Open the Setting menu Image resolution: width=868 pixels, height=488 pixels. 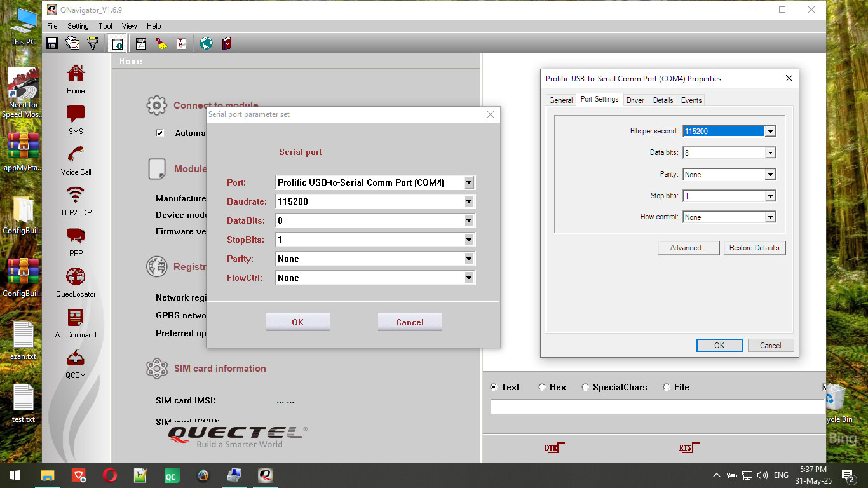click(x=78, y=26)
